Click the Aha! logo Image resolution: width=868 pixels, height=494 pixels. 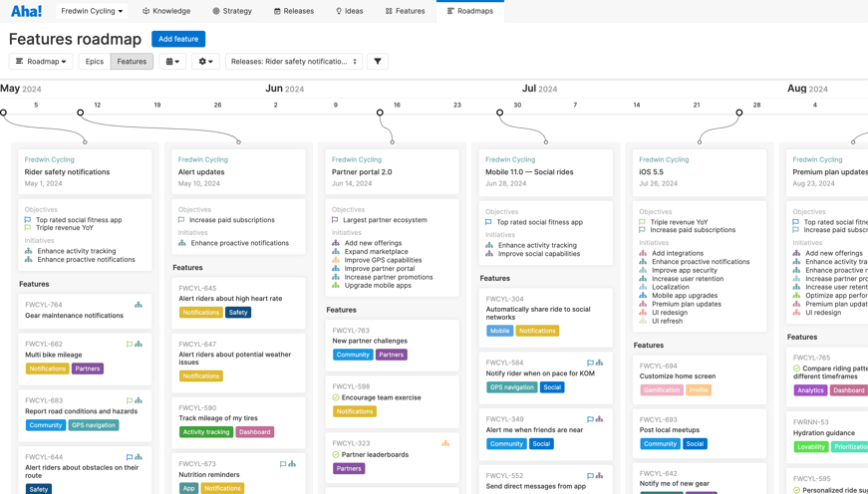(x=26, y=11)
